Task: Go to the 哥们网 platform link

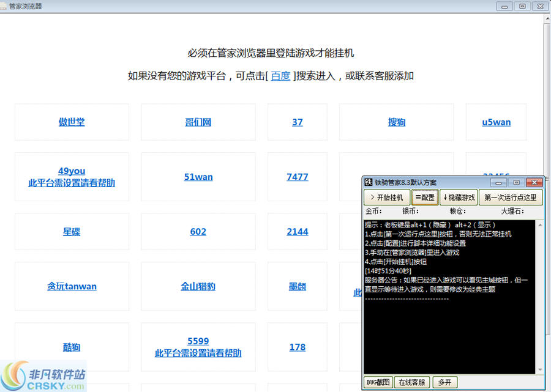Action: tap(198, 122)
